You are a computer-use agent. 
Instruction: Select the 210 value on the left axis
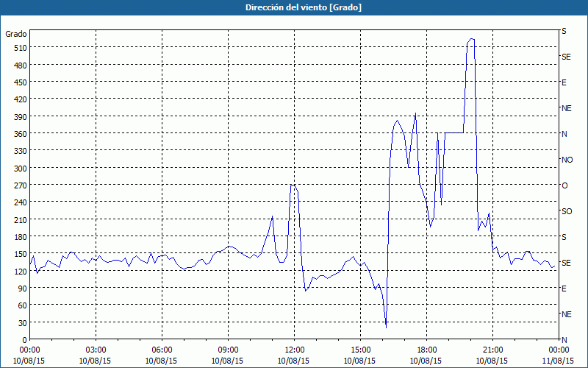[x=21, y=219]
